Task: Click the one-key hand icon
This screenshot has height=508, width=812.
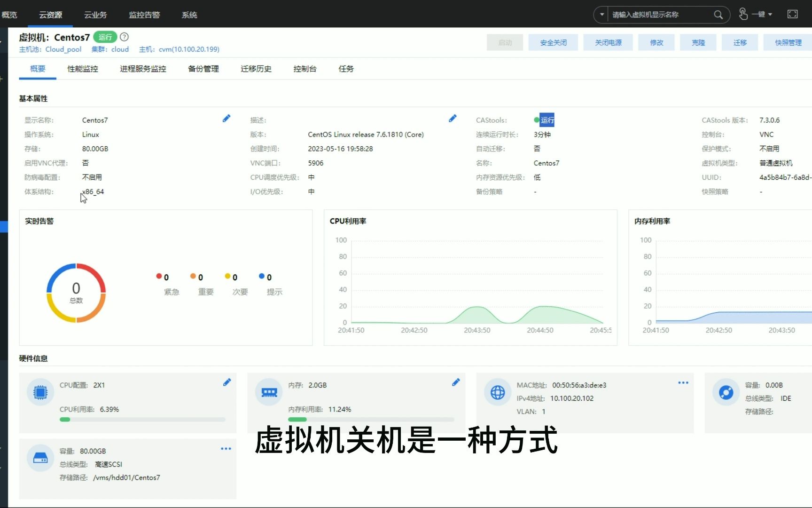Action: [x=743, y=14]
